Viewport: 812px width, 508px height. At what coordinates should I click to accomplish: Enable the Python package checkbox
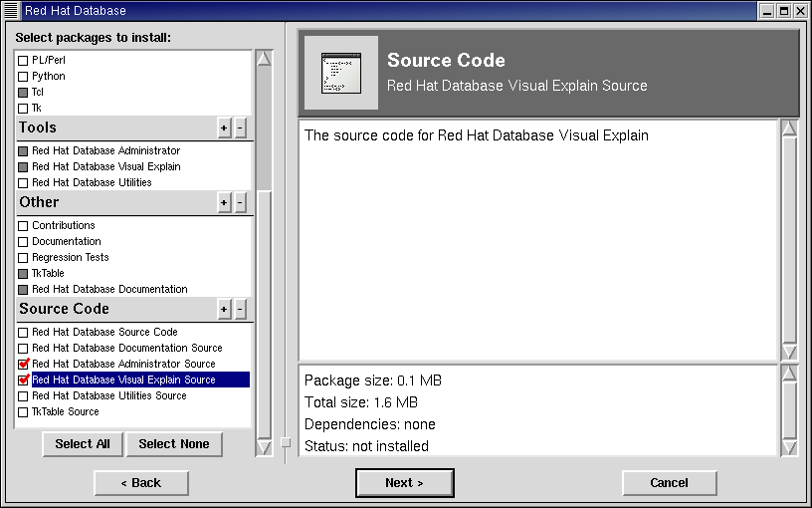pyautogui.click(x=23, y=77)
